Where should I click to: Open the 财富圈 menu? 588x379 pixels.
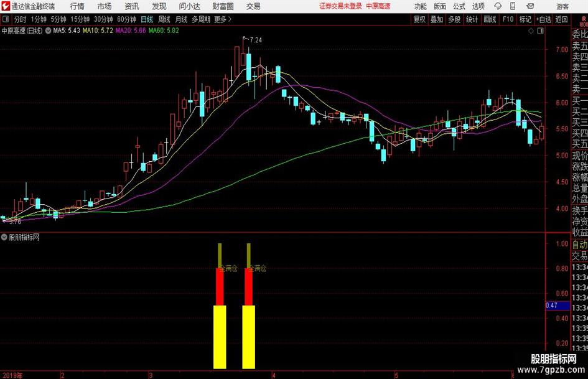tap(223, 6)
